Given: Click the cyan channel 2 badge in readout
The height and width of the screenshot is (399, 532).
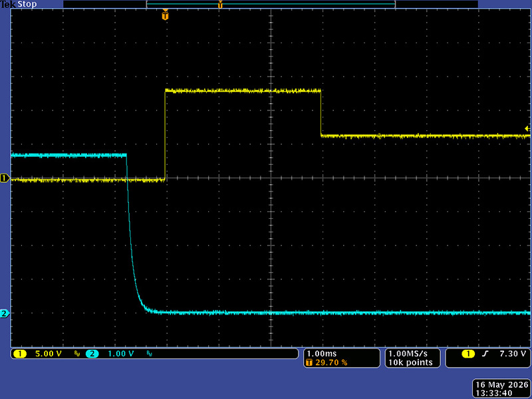Looking at the screenshot, I should tap(92, 354).
